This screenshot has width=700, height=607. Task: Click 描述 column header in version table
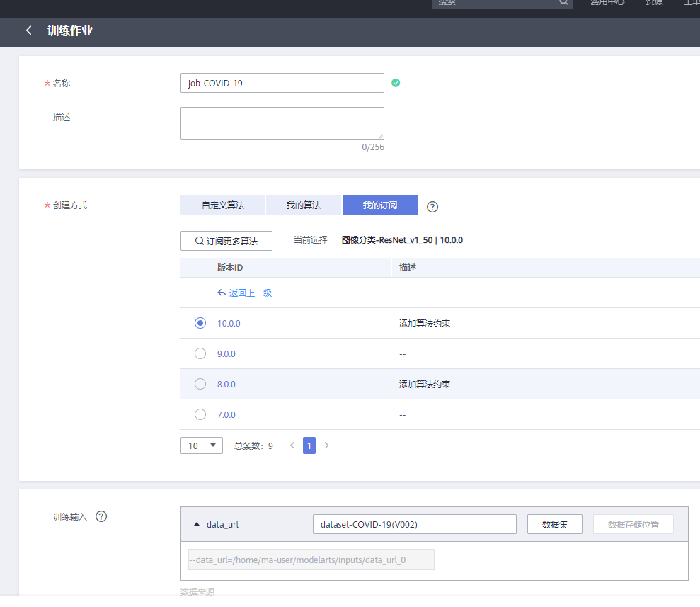click(408, 268)
